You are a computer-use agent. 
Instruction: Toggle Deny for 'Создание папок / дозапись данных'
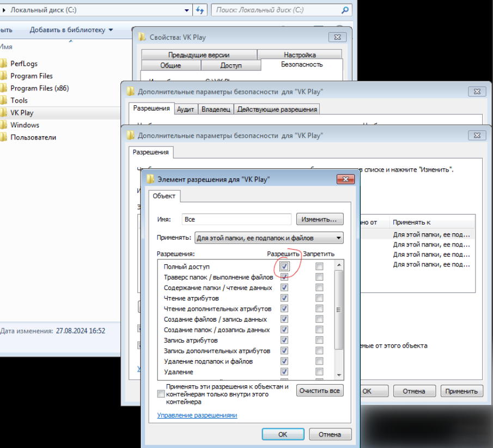319,330
